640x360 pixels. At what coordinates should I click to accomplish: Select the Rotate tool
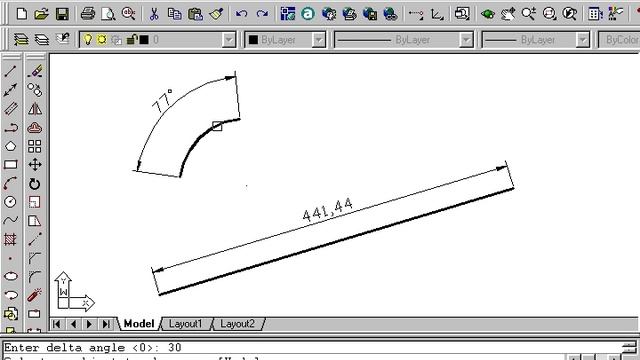click(35, 184)
